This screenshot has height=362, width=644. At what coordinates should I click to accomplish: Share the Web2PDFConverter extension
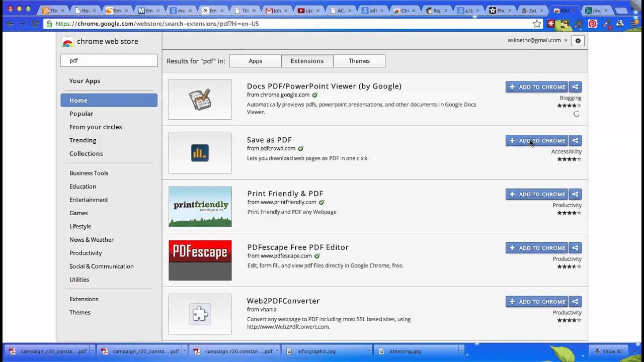click(x=575, y=302)
